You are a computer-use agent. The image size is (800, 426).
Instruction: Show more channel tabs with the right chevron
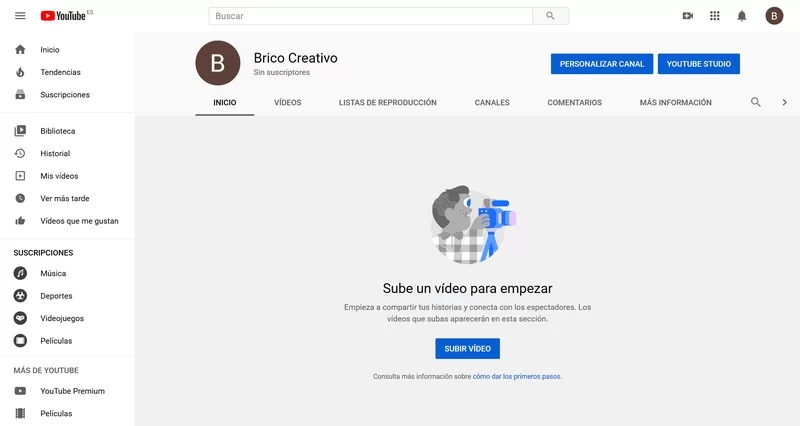point(784,102)
